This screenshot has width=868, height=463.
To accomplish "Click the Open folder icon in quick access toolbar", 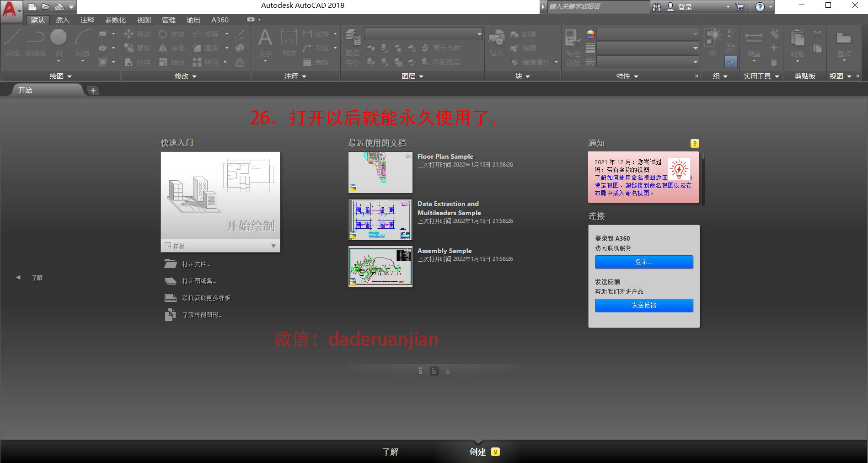I will pos(46,7).
